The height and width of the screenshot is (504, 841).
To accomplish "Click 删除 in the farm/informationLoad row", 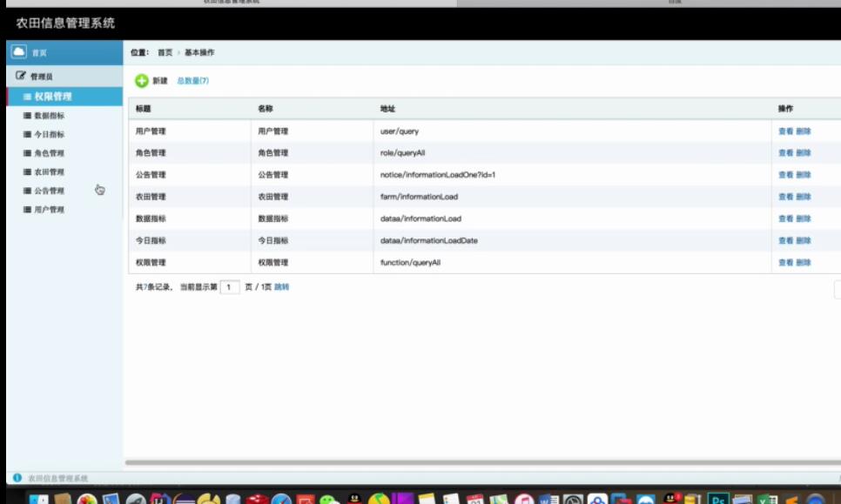I will click(x=804, y=197).
